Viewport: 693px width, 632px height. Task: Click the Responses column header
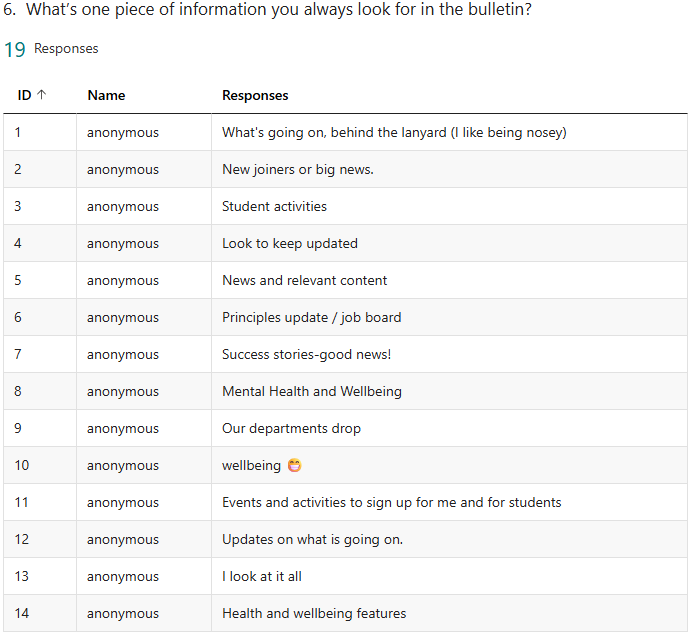pyautogui.click(x=255, y=96)
